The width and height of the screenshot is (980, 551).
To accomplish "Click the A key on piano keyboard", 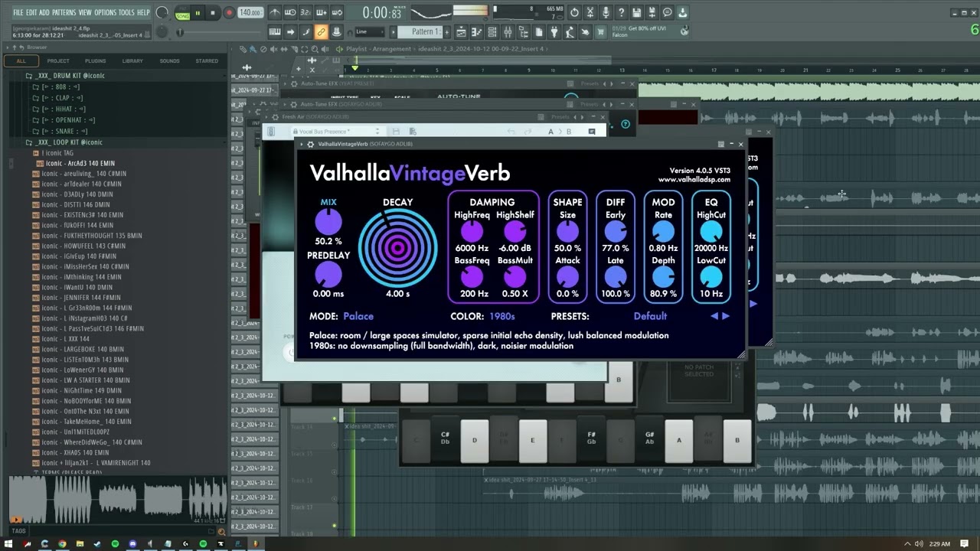I will point(678,440).
